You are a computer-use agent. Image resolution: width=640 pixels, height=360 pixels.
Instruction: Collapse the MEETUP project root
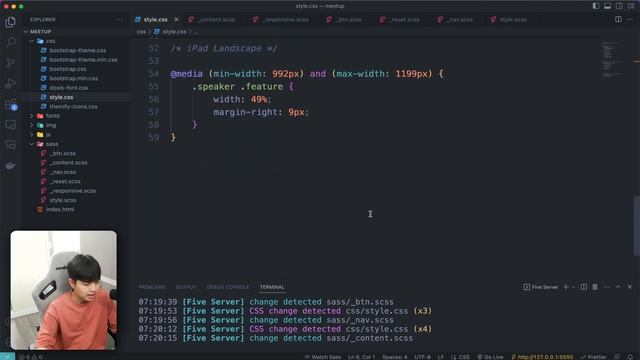click(x=26, y=31)
